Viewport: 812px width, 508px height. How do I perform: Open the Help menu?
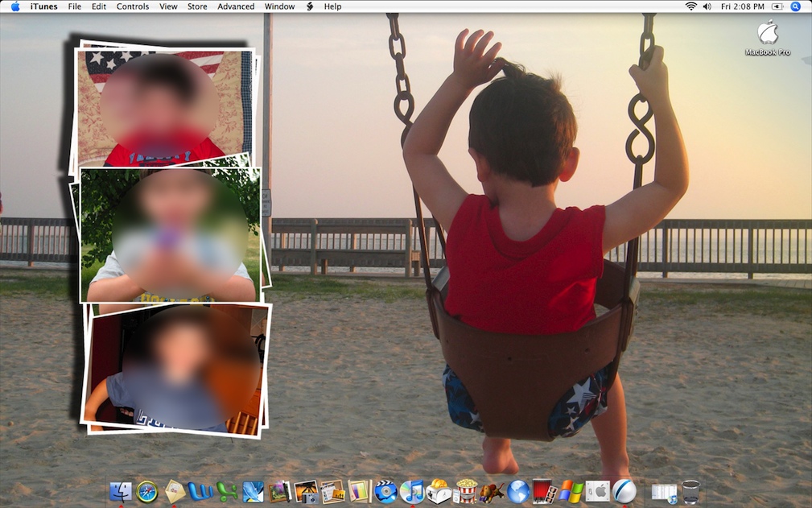pyautogui.click(x=332, y=6)
